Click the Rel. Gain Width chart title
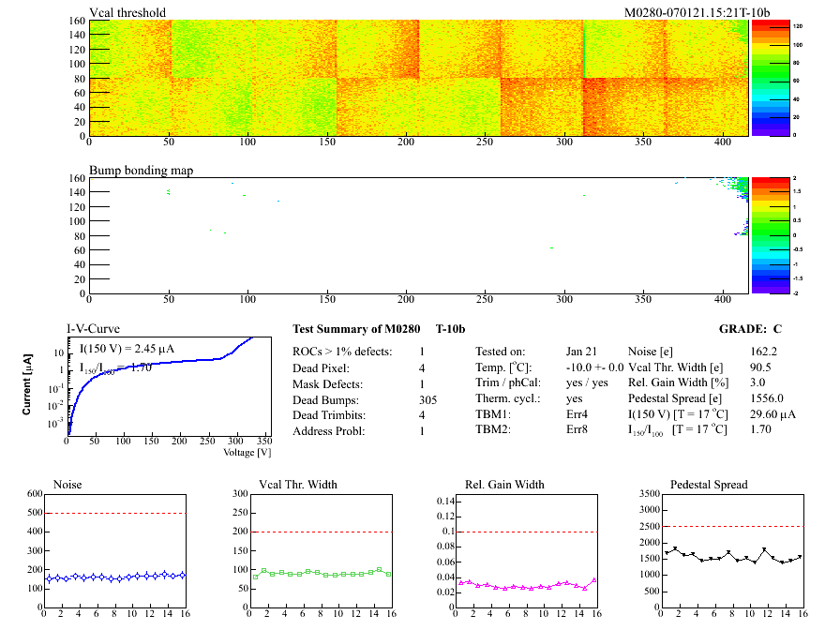The image size is (840, 630). pyautogui.click(x=504, y=485)
